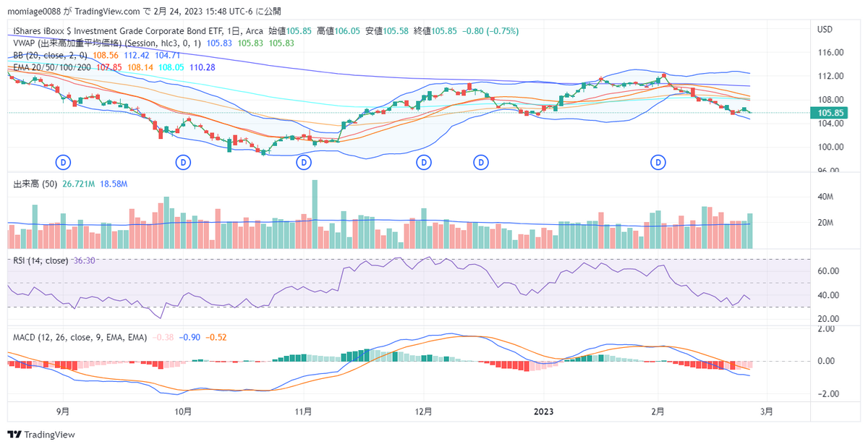868x447 pixels.
Task: Click the 高値106.05 high value
Action: pos(338,31)
